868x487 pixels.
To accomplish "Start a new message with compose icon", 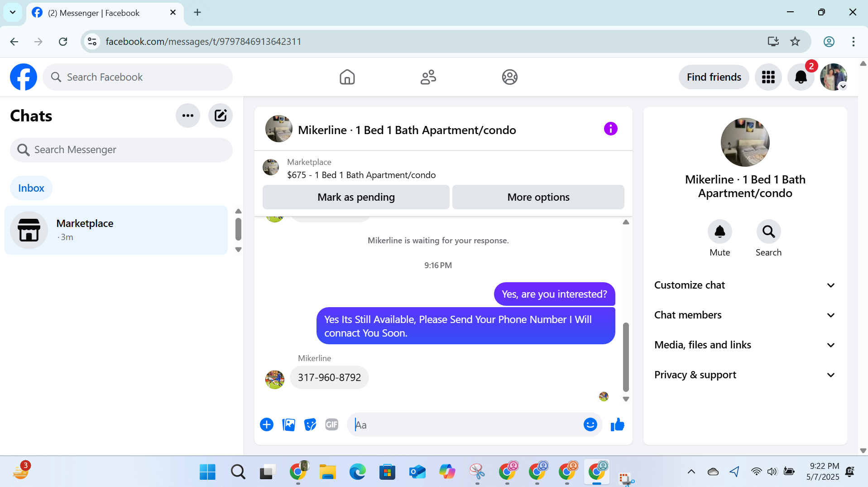I will [221, 116].
